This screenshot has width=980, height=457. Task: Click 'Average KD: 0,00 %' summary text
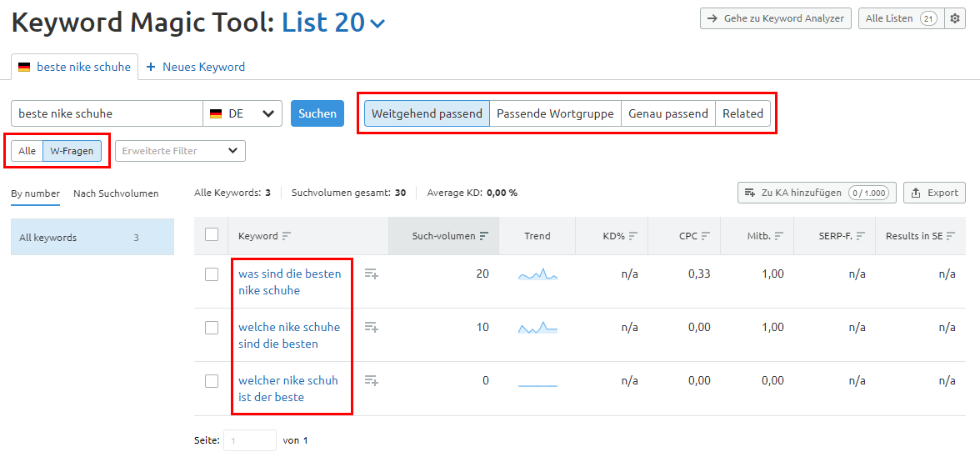tap(472, 193)
